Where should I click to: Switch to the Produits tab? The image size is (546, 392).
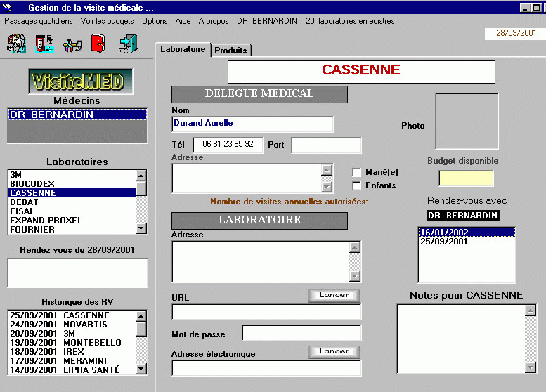(x=230, y=51)
